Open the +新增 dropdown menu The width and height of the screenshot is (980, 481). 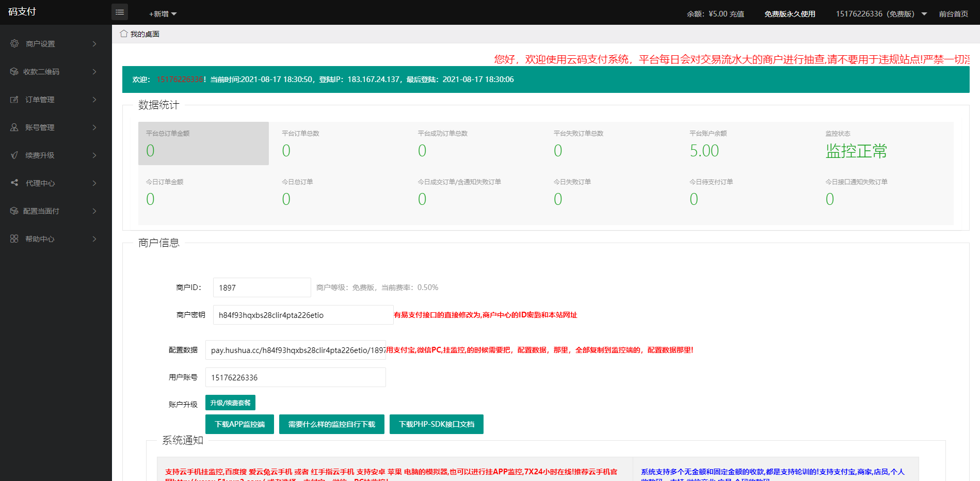click(163, 14)
